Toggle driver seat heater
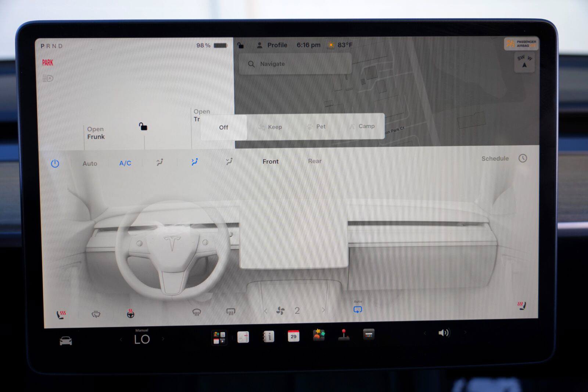Image resolution: width=588 pixels, height=392 pixels. tap(61, 314)
